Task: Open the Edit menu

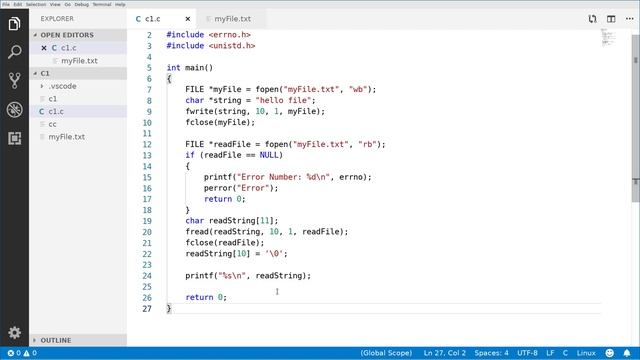Action: point(18,4)
